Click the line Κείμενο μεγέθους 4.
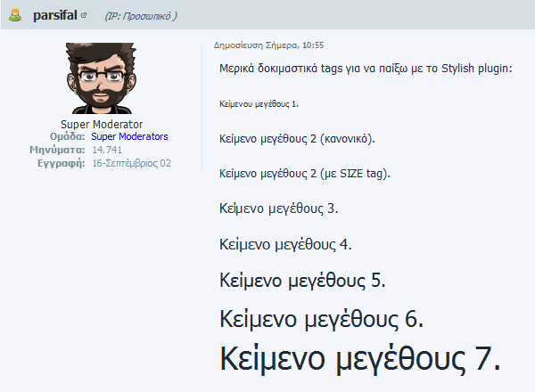535x392 pixels. pos(285,245)
